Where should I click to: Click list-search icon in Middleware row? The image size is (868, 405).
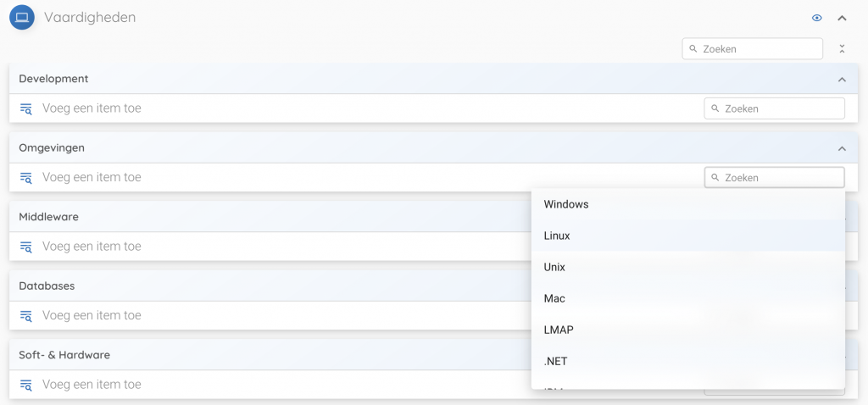(x=25, y=247)
